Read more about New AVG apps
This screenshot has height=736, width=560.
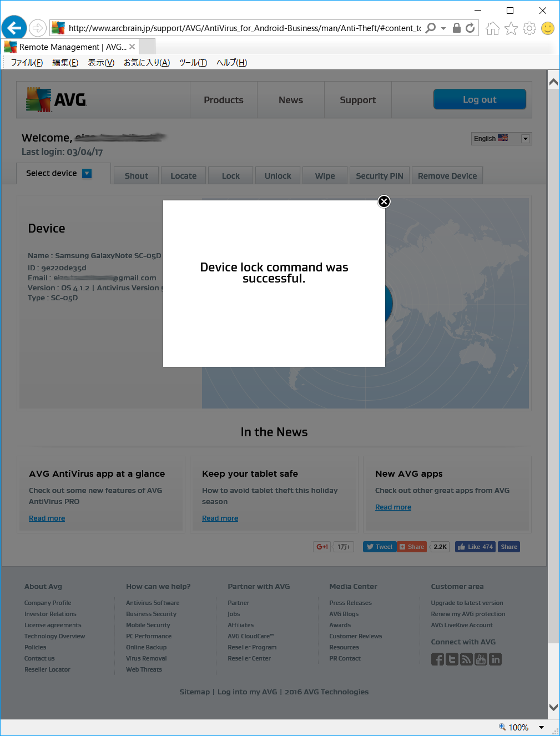[x=393, y=507]
